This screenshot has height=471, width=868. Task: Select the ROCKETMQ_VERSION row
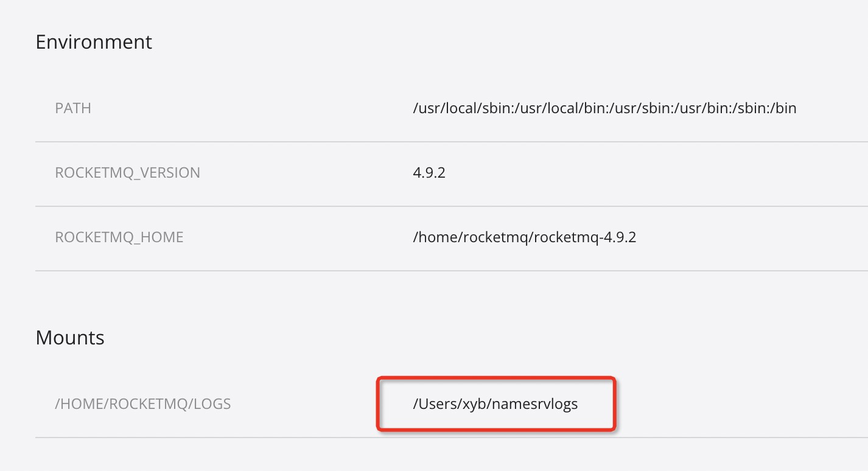426,172
